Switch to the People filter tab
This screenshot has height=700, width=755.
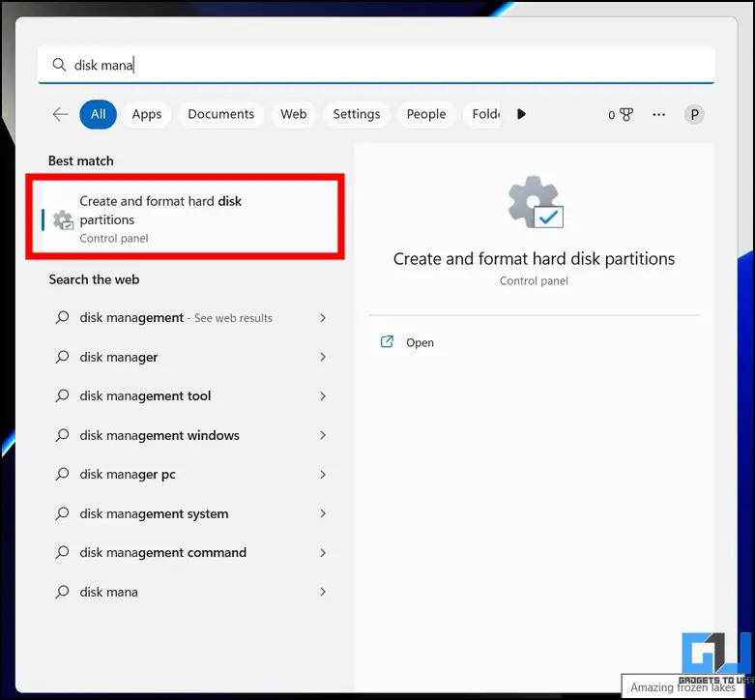tap(426, 115)
